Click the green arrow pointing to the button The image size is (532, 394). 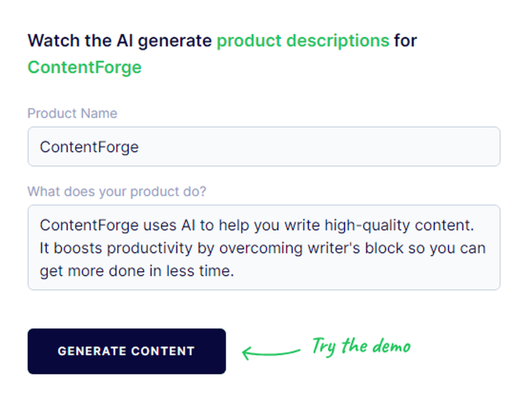tap(270, 351)
